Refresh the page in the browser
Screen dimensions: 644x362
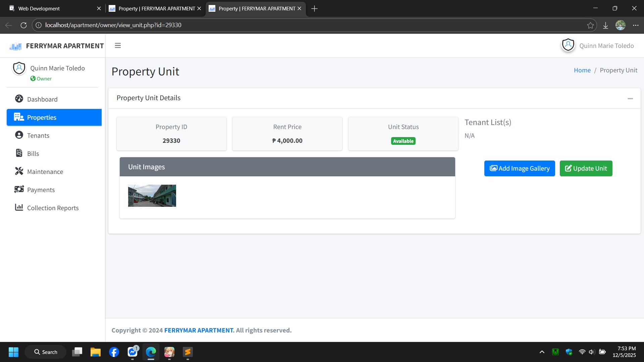tap(23, 25)
